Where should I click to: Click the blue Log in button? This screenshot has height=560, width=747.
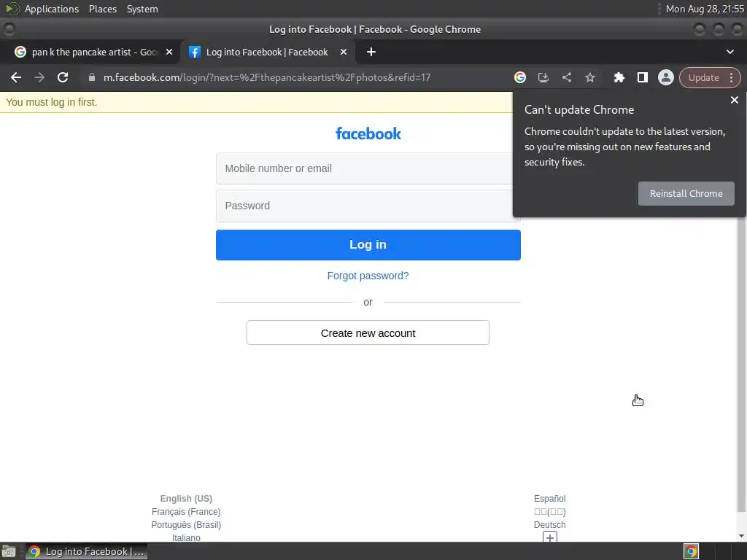point(368,245)
